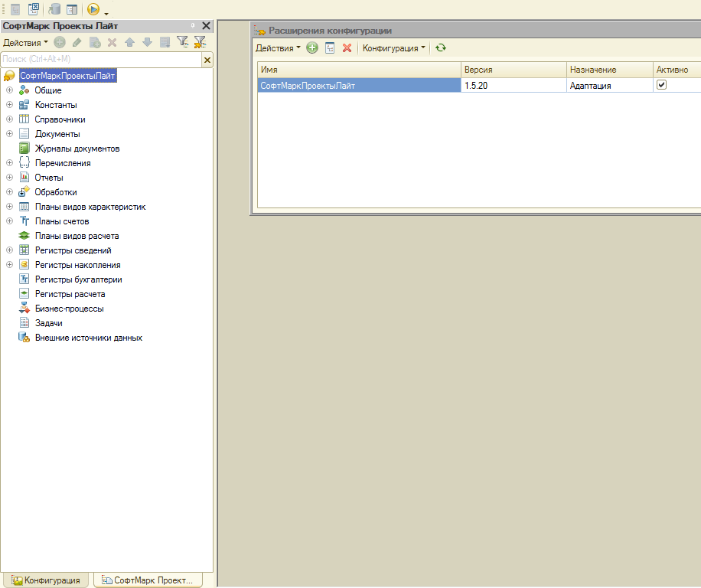Click the Расширения конфигурации window title icon
This screenshot has width=701, height=588.
pos(259,31)
